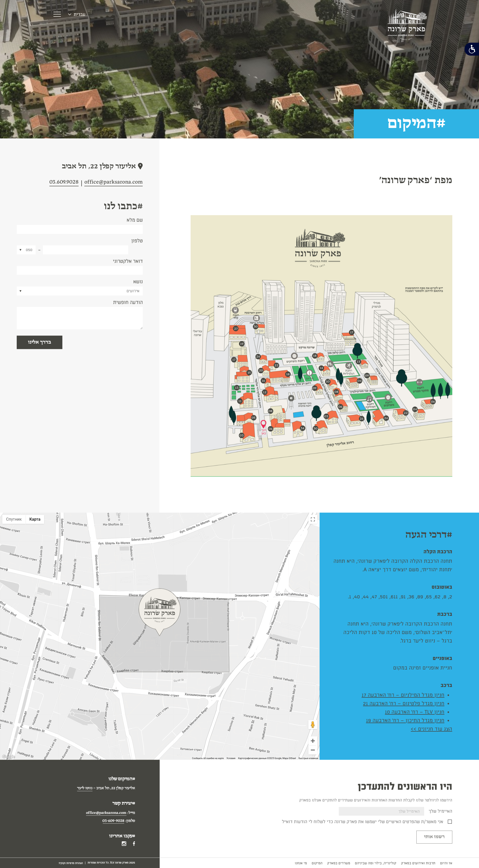Click the Google logo on the map
The height and width of the screenshot is (868, 479).
click(x=9, y=757)
